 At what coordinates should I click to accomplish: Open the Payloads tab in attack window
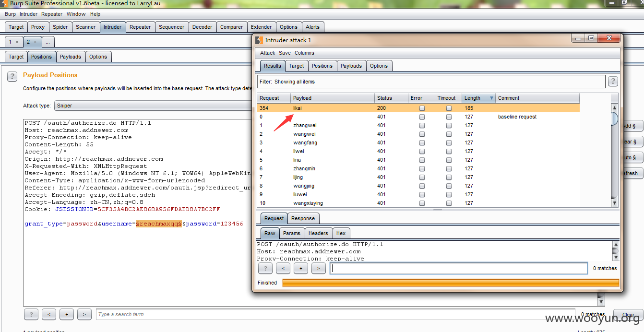tap(351, 66)
